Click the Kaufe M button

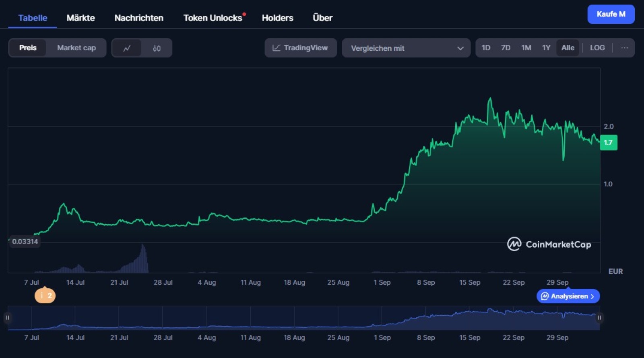(x=611, y=14)
